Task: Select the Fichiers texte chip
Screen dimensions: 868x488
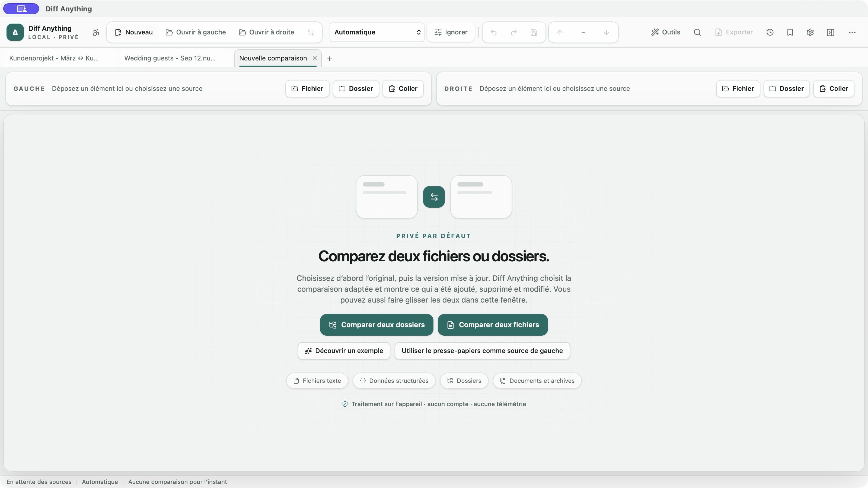Action: [317, 381]
